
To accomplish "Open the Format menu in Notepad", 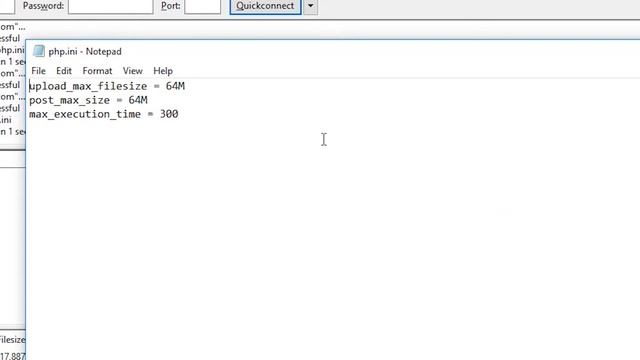I will click(x=97, y=71).
